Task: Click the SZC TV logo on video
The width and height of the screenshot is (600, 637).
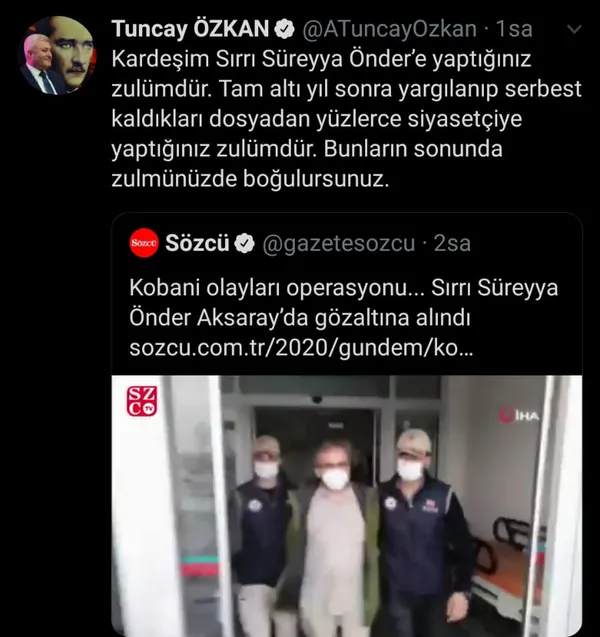Action: click(142, 401)
